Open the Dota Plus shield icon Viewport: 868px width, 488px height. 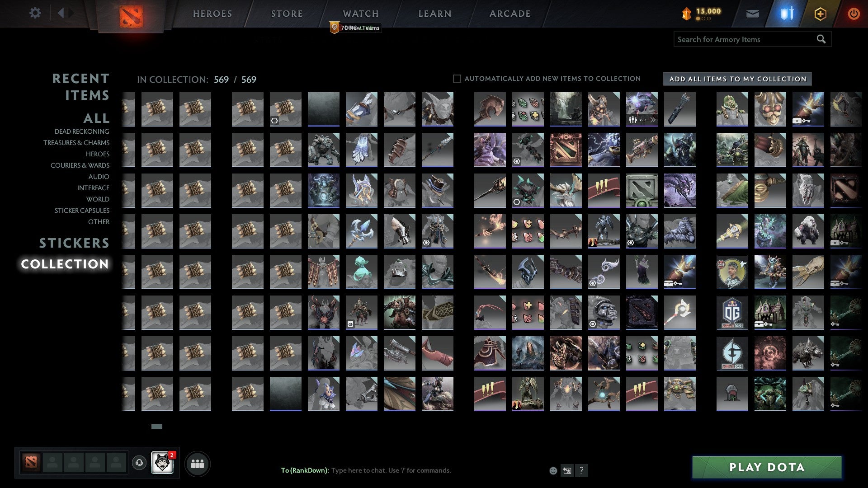pos(820,14)
